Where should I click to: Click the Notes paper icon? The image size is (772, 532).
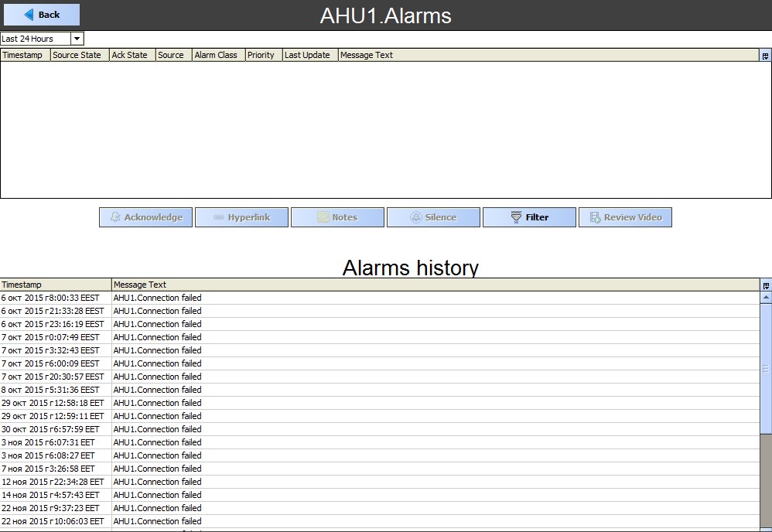pyautogui.click(x=323, y=217)
